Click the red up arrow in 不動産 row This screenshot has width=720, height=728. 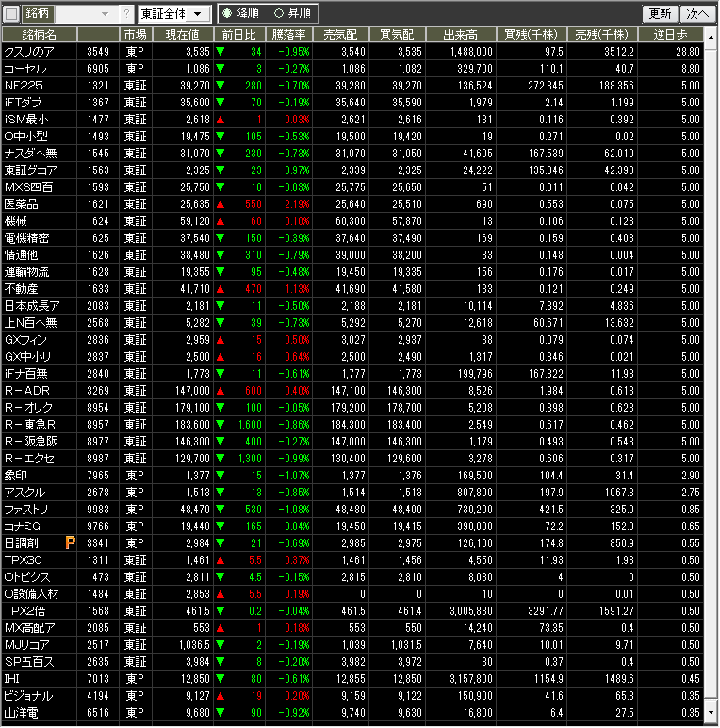(221, 289)
